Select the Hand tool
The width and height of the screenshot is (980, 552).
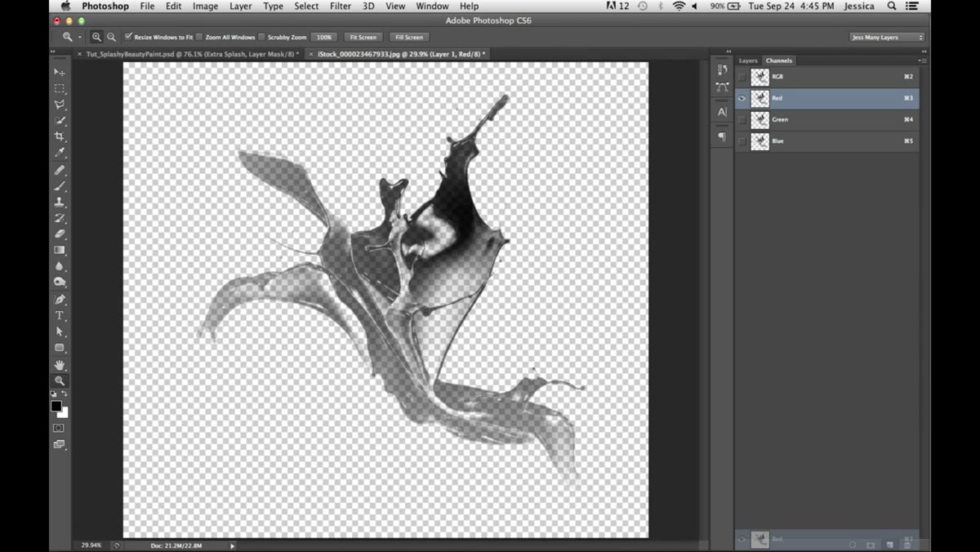[60, 364]
